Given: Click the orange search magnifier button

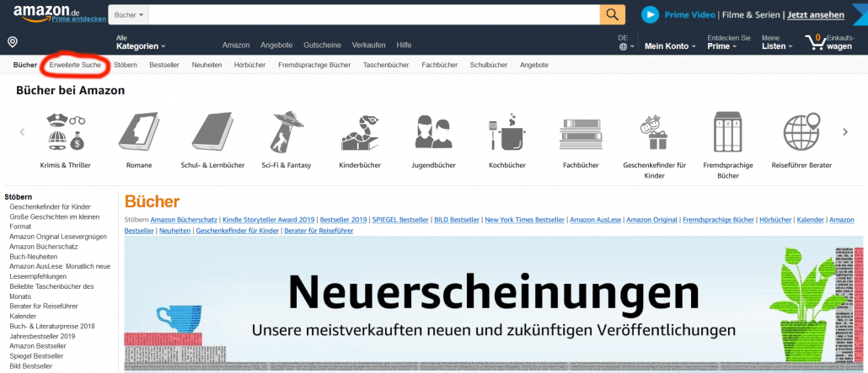Looking at the screenshot, I should pos(612,15).
